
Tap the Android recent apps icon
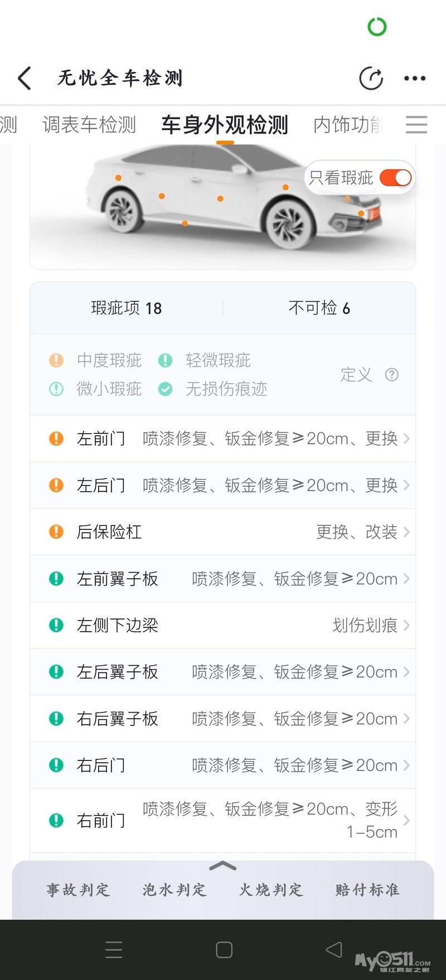pyautogui.click(x=114, y=949)
